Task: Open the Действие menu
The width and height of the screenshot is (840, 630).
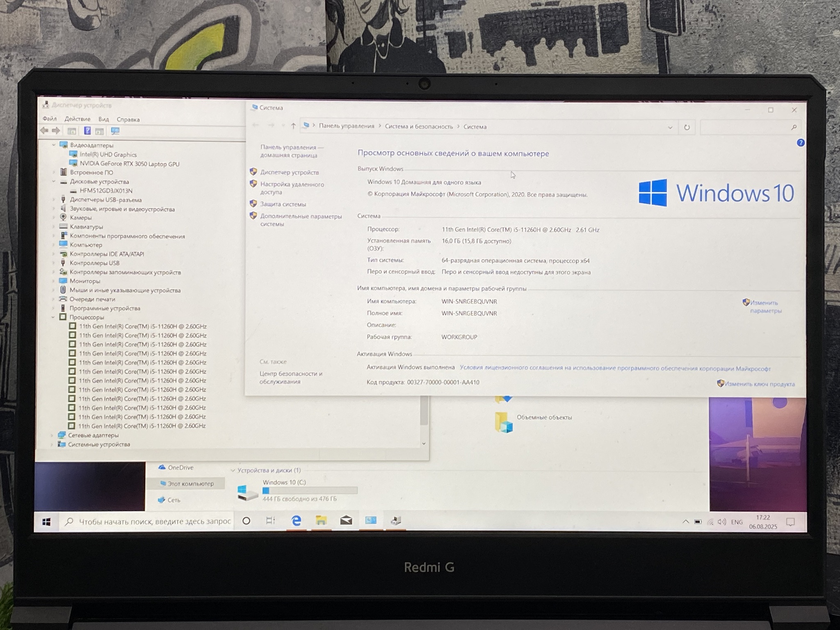Action: [77, 119]
